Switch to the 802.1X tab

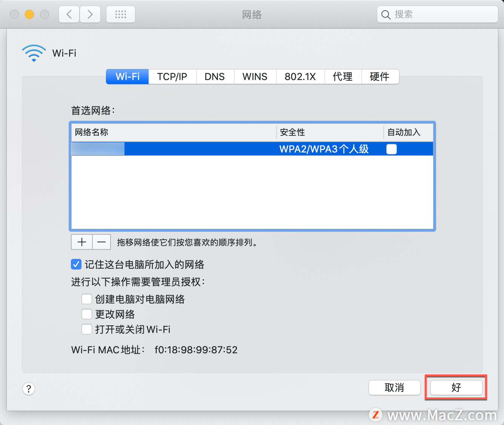coord(300,77)
